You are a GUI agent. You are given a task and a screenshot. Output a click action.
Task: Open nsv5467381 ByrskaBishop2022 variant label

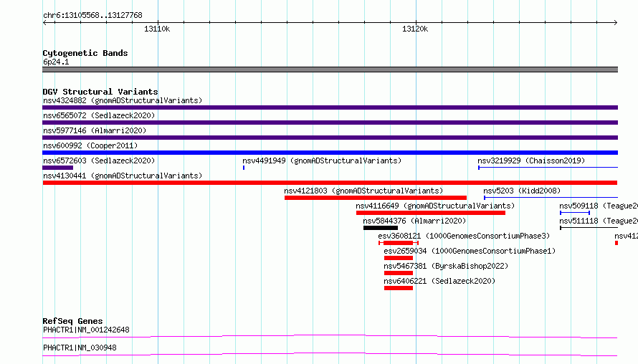(x=446, y=266)
